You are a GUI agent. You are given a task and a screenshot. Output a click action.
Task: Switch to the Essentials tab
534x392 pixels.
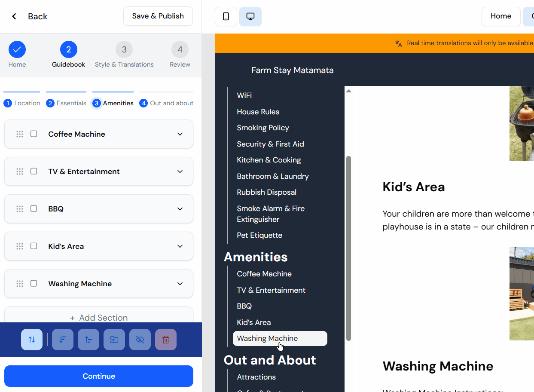66,103
